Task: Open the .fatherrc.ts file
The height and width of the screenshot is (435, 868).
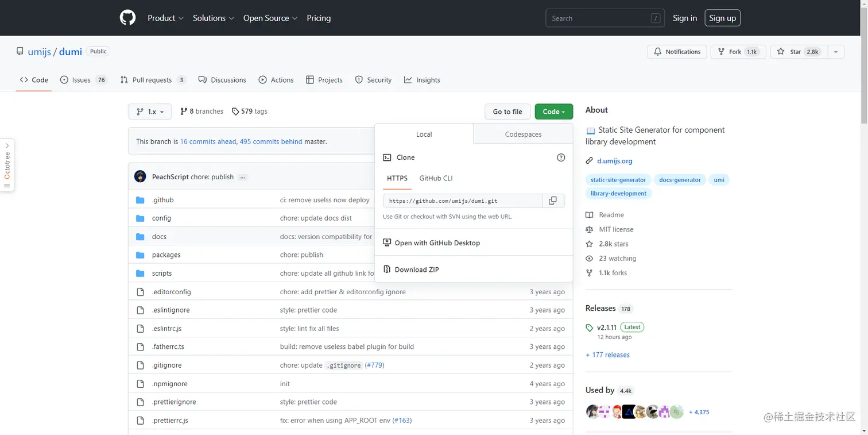Action: tap(168, 347)
